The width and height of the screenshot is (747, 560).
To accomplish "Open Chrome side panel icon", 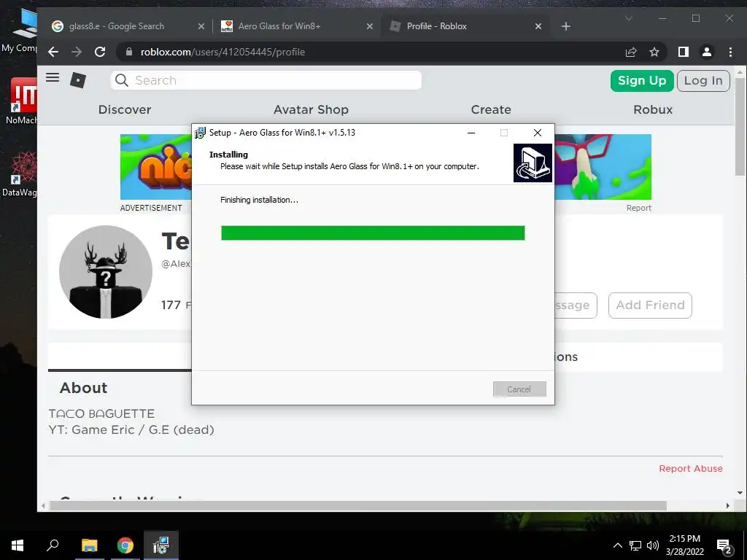I will (683, 52).
